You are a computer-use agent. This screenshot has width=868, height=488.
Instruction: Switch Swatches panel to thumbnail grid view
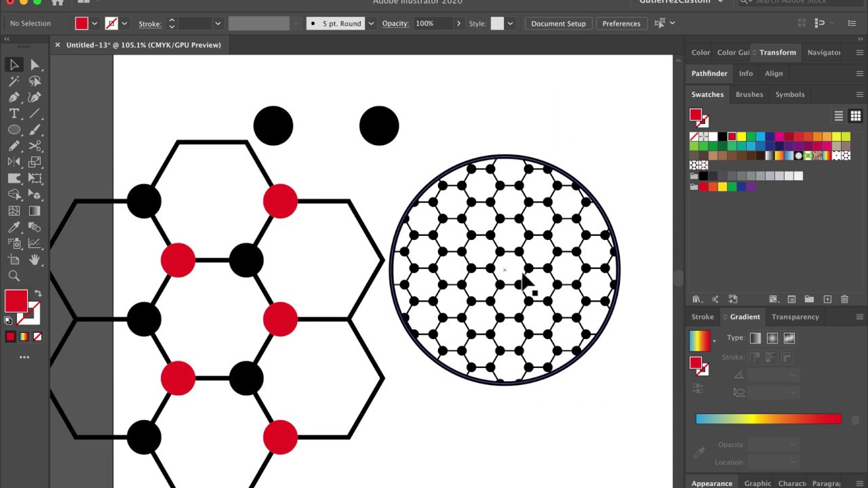pyautogui.click(x=856, y=116)
